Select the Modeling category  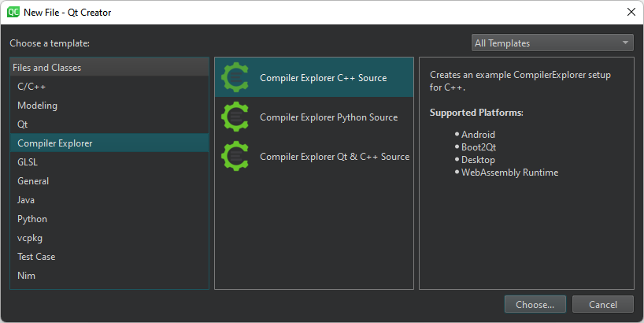[x=37, y=106]
